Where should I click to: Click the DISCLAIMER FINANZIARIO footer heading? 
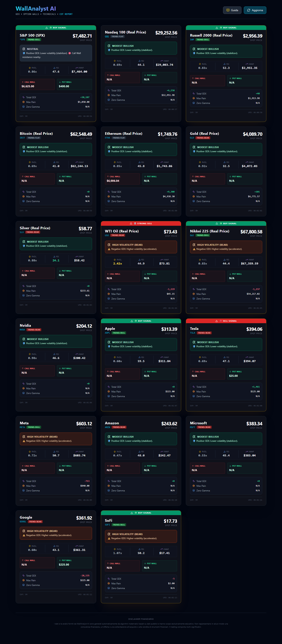click(x=141, y=619)
